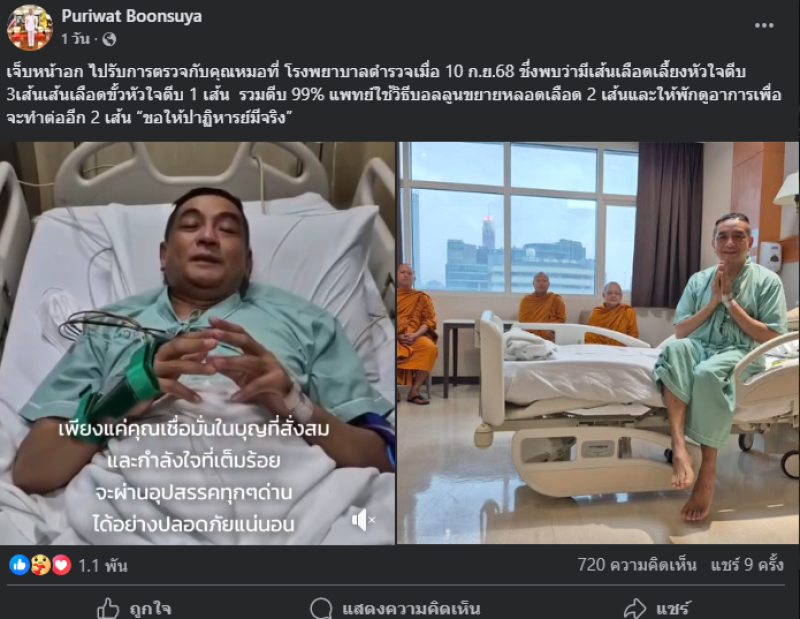
Task: Click the globe public-audience icon
Action: [109, 39]
